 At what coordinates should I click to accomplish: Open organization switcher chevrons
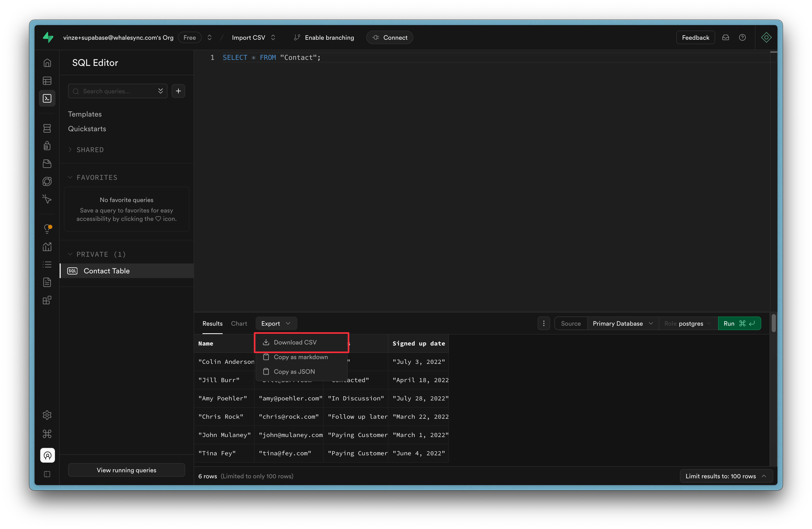(x=210, y=37)
